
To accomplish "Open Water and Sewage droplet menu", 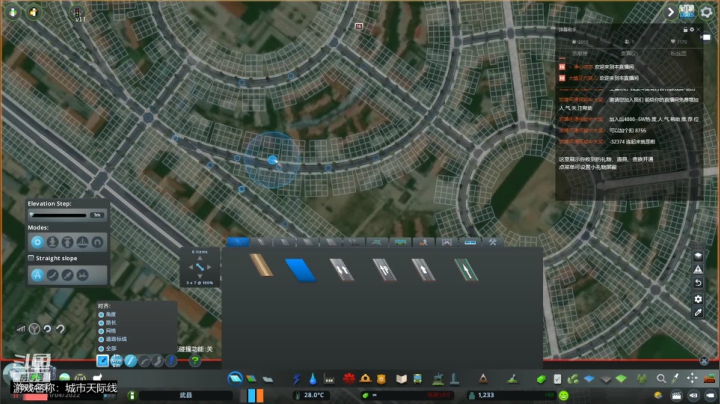I will (x=313, y=379).
